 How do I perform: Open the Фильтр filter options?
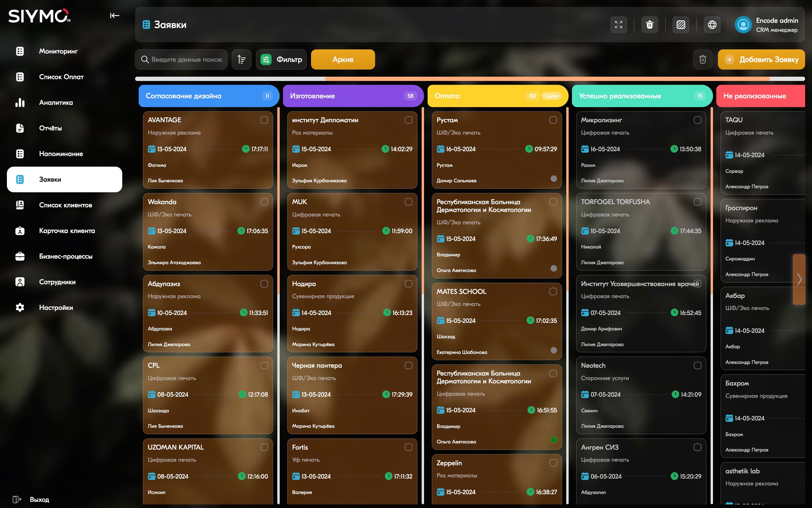click(x=281, y=60)
